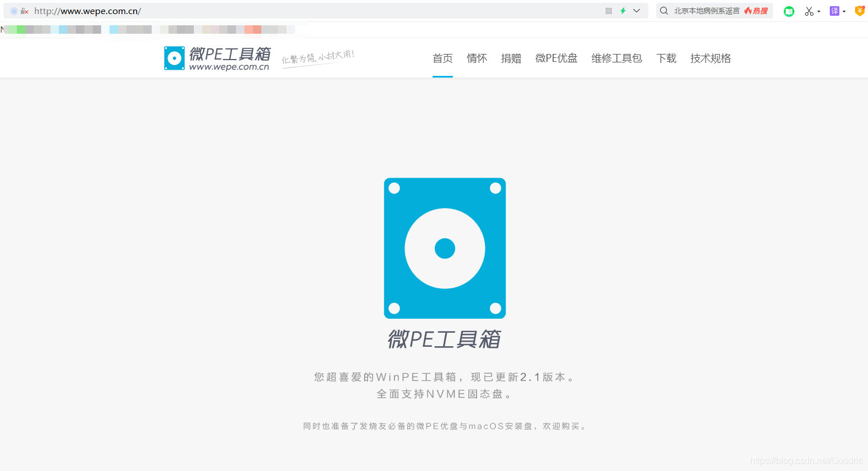
Task: Click the site identity circle icon
Action: point(14,11)
